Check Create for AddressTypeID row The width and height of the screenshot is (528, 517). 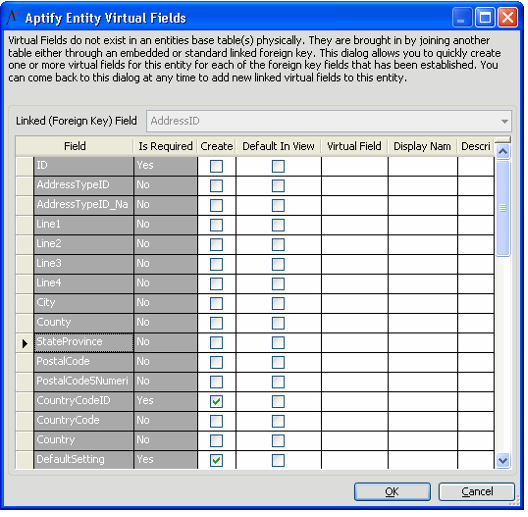[x=216, y=186]
